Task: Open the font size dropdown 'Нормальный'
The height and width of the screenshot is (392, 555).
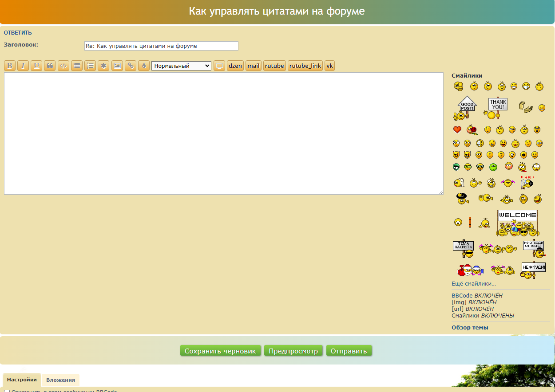Action: point(181,66)
